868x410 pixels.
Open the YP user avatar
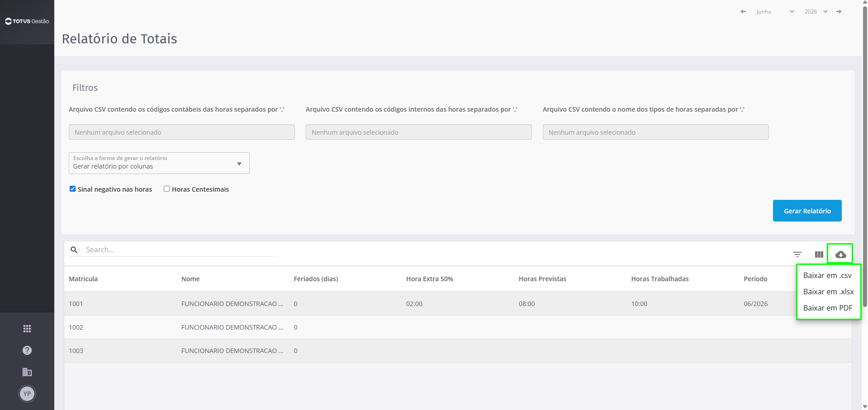pos(27,394)
